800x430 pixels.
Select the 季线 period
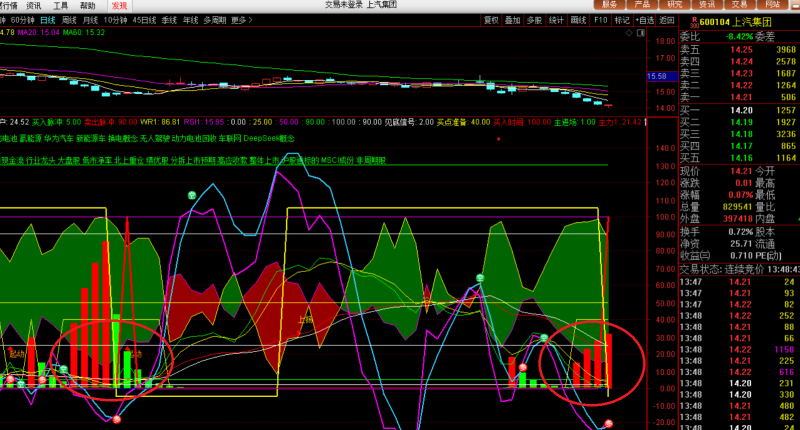tap(169, 20)
